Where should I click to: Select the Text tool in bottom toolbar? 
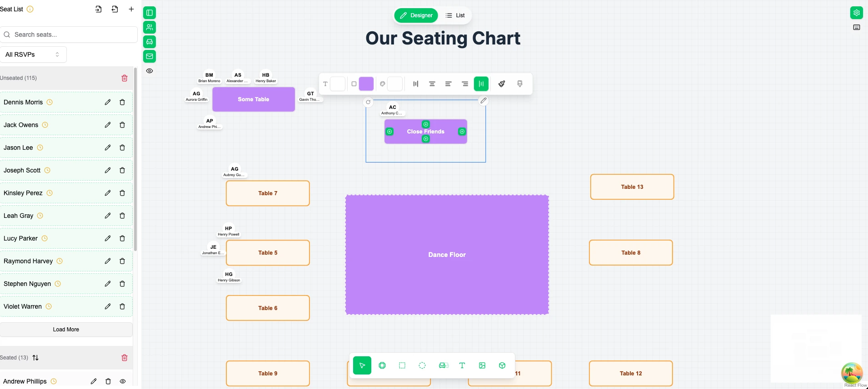pos(463,365)
